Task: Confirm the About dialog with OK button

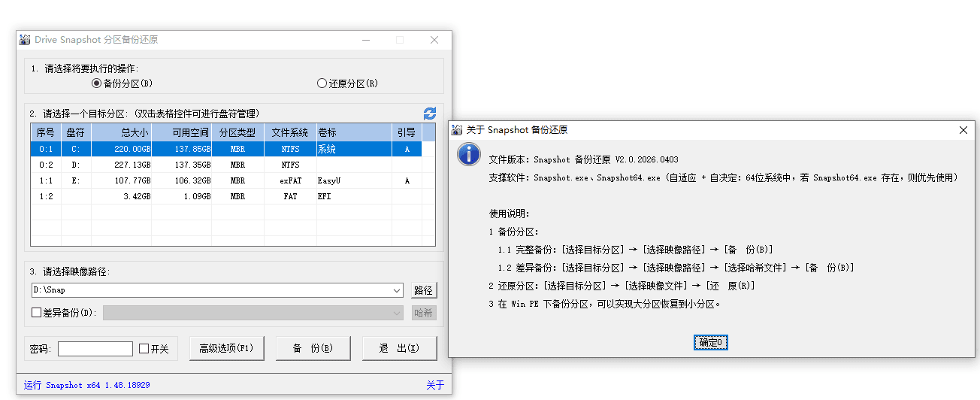Action: 710,343
